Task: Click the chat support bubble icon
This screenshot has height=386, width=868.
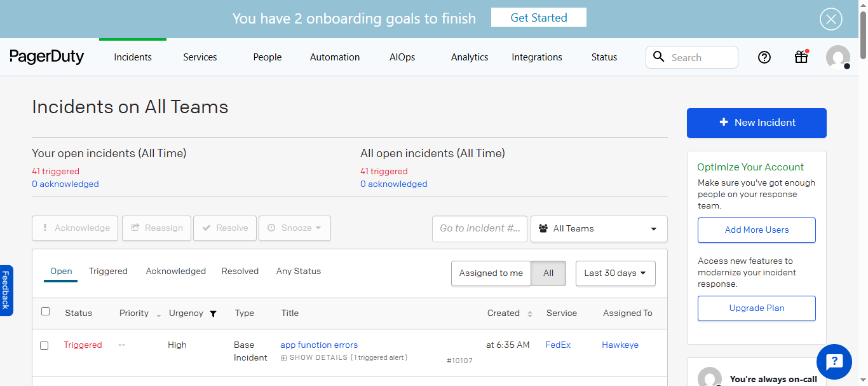Action: (834, 362)
